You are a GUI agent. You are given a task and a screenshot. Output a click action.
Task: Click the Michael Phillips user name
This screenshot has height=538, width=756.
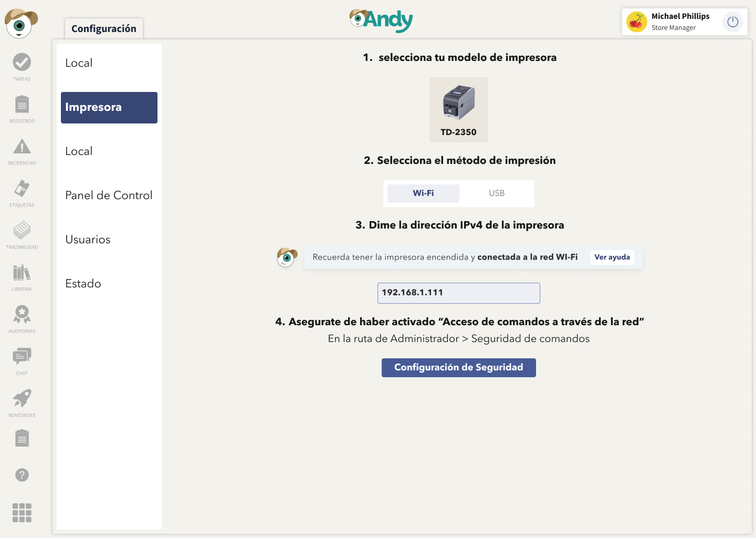(x=680, y=16)
